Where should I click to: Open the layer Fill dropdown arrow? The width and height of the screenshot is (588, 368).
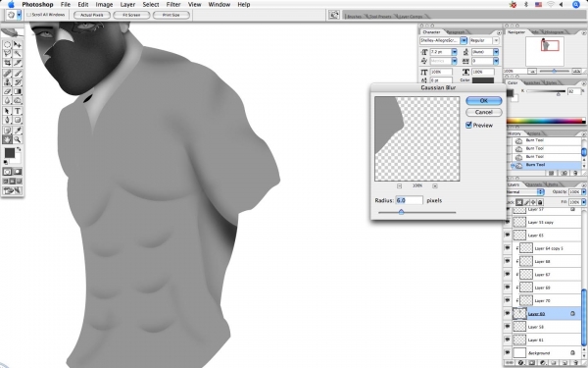[x=584, y=202]
